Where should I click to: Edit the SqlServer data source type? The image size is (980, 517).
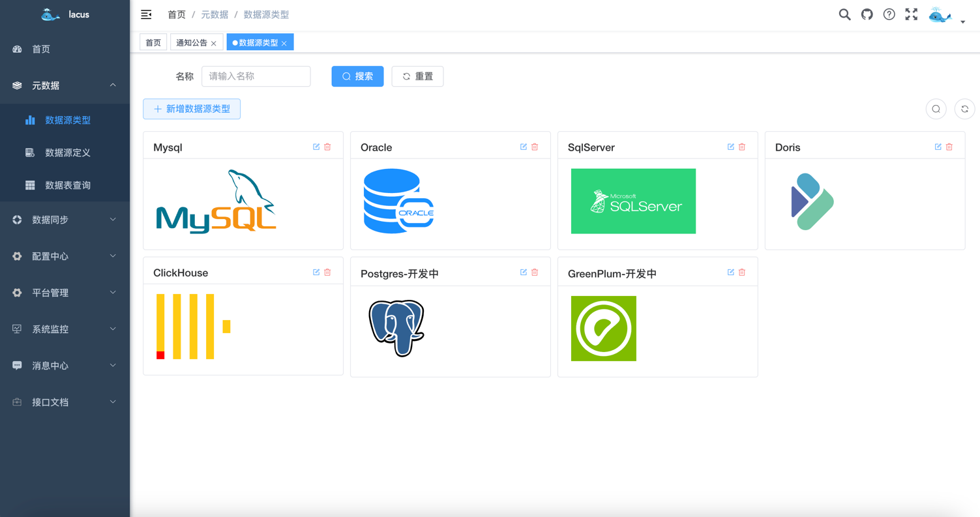(x=731, y=147)
